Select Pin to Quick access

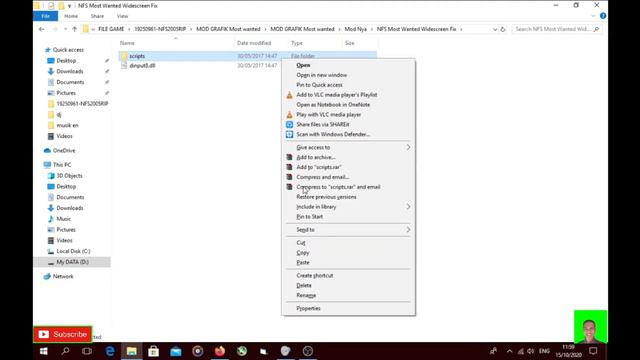(x=319, y=85)
